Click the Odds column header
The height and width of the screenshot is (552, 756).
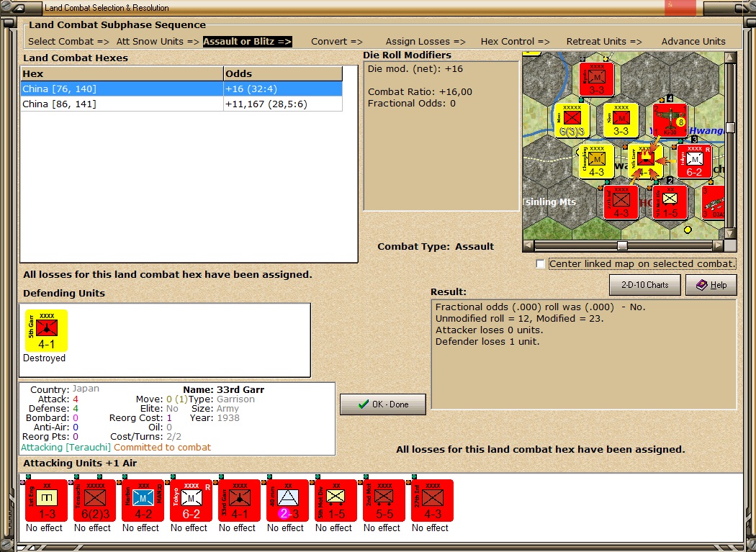(x=283, y=73)
